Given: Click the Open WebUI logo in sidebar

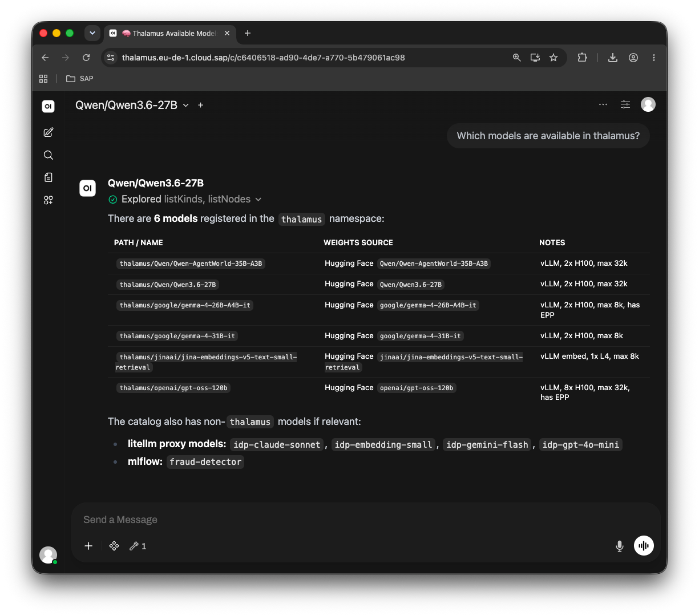Looking at the screenshot, I should pos(49,106).
